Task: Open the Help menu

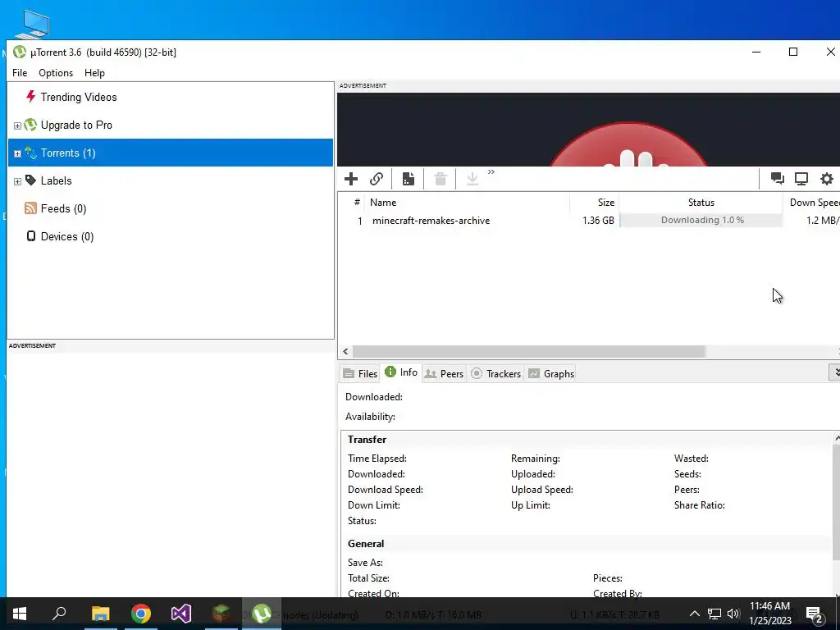Action: tap(95, 73)
